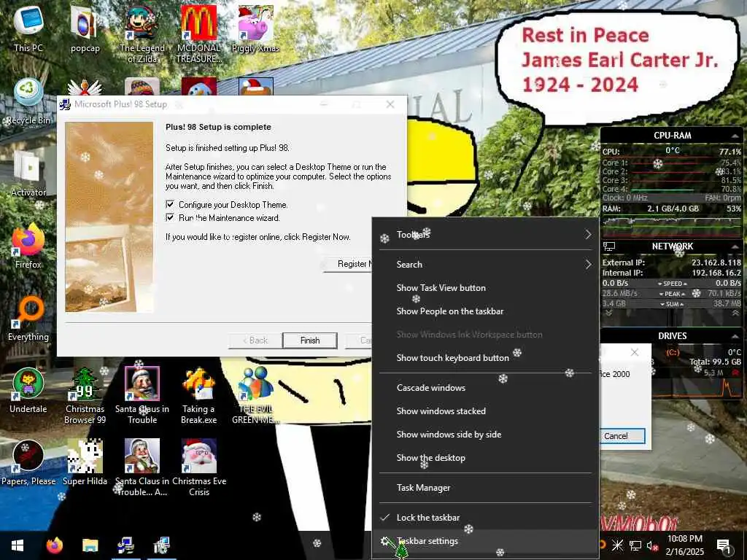Uncheck Configure your Desktop Theme
This screenshot has width=747, height=560.
(x=169, y=204)
